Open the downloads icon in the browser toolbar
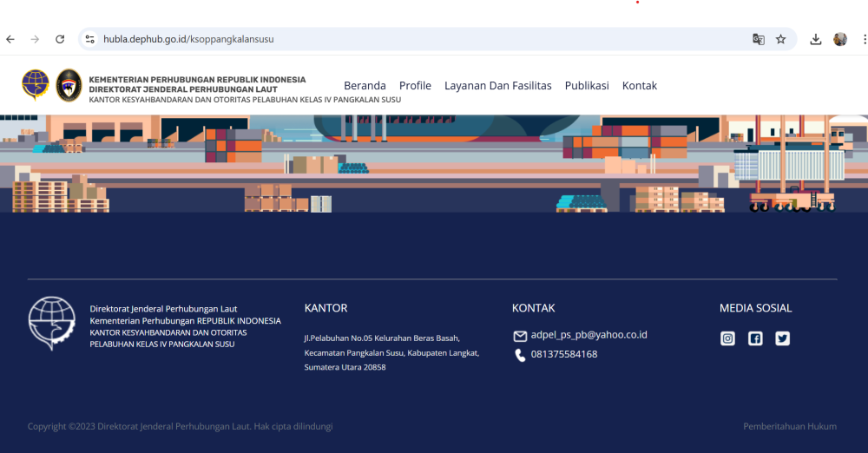 pos(815,39)
